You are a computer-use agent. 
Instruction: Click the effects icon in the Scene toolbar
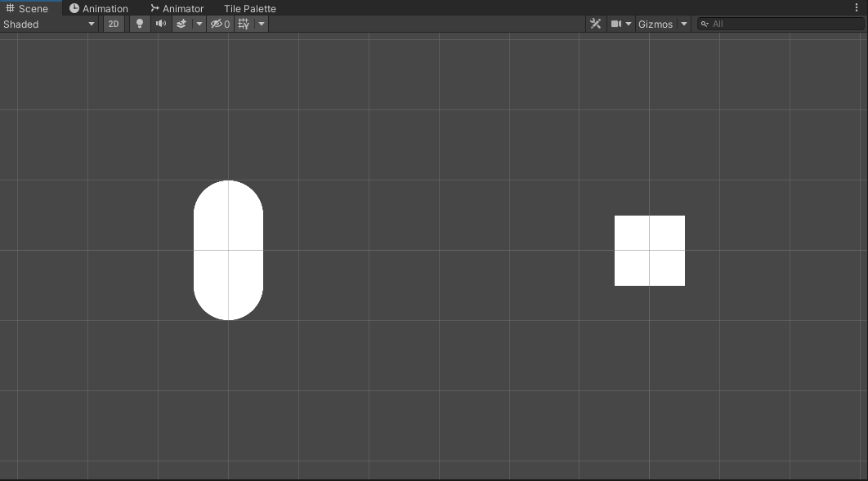tap(181, 24)
